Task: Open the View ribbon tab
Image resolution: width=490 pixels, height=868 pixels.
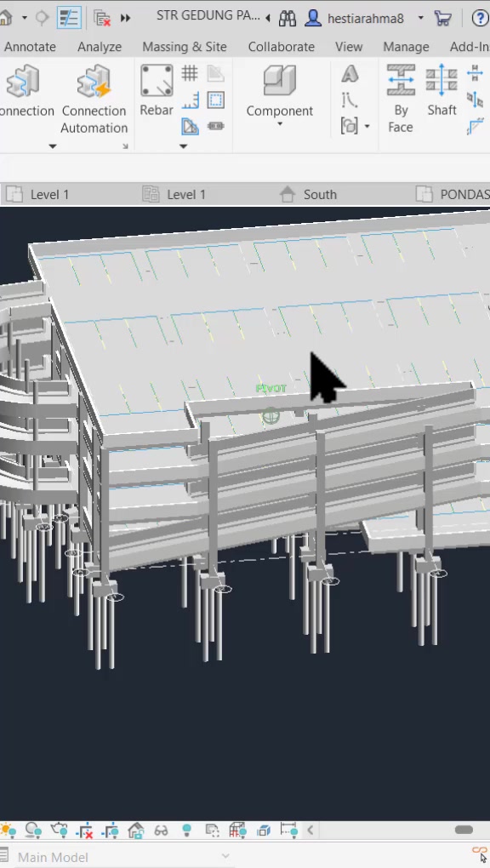Action: click(349, 47)
